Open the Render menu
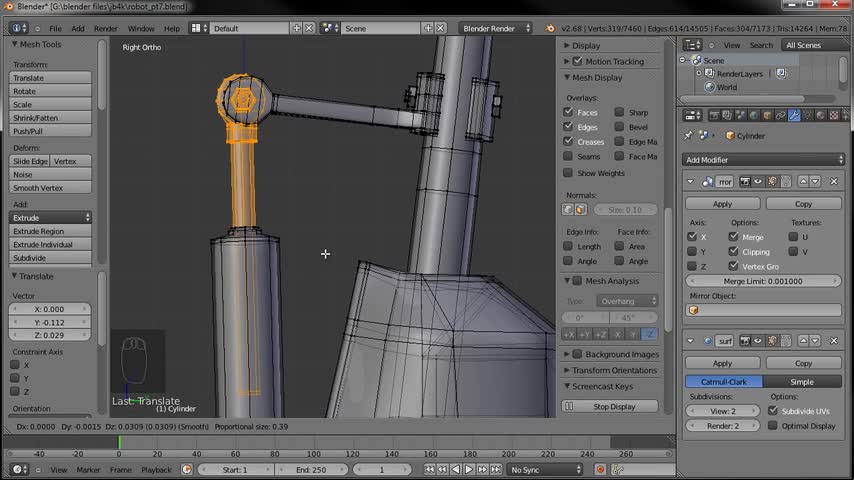This screenshot has height=480, width=854. tap(105, 28)
